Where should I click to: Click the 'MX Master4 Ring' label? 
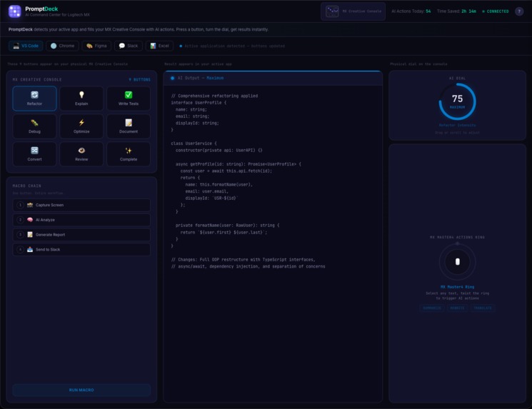[457, 287]
